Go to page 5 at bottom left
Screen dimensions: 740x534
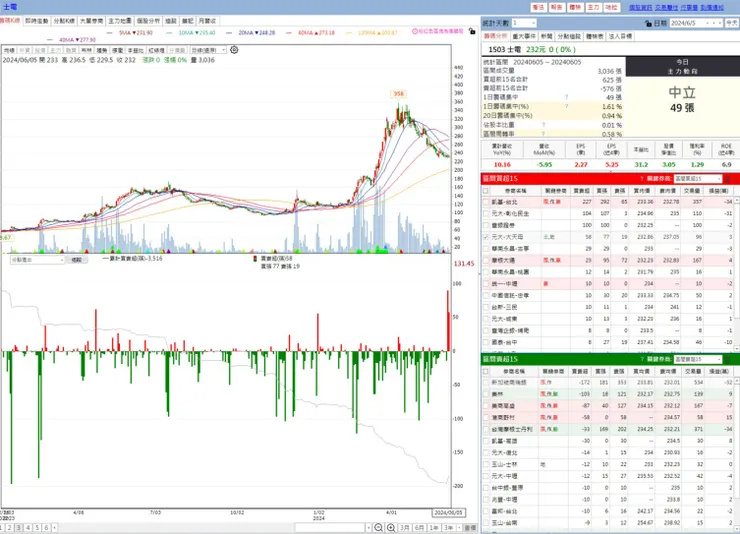pos(37,528)
